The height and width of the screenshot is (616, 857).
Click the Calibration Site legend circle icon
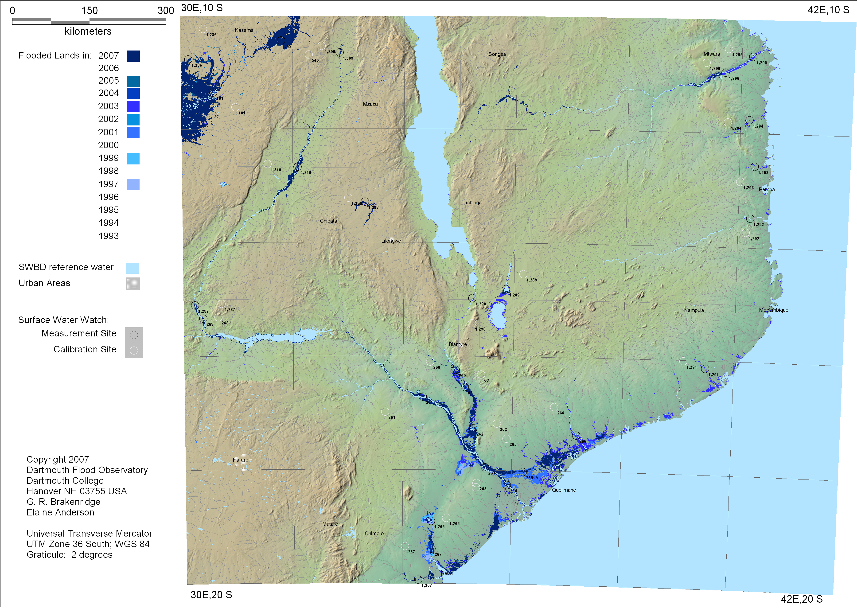pyautogui.click(x=134, y=351)
